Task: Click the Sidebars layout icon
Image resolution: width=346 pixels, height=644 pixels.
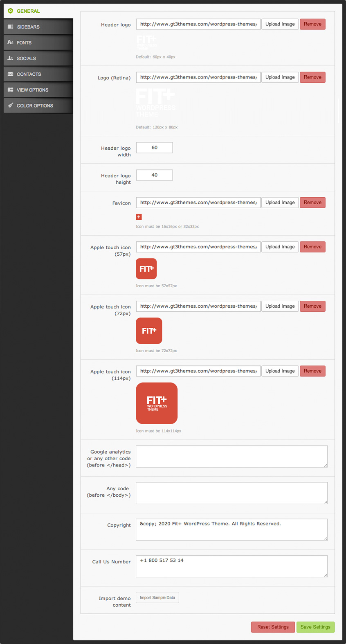Action: coord(11,27)
